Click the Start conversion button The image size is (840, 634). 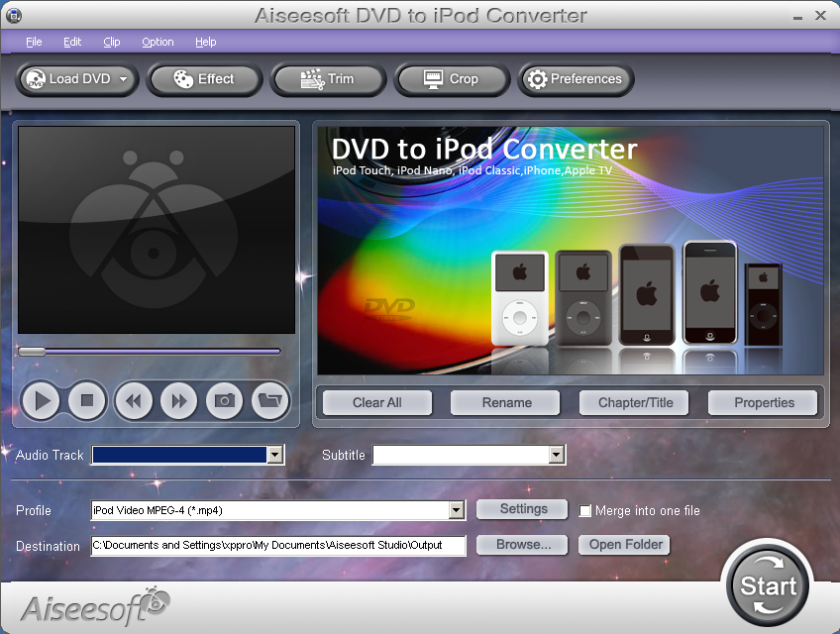[x=768, y=585]
